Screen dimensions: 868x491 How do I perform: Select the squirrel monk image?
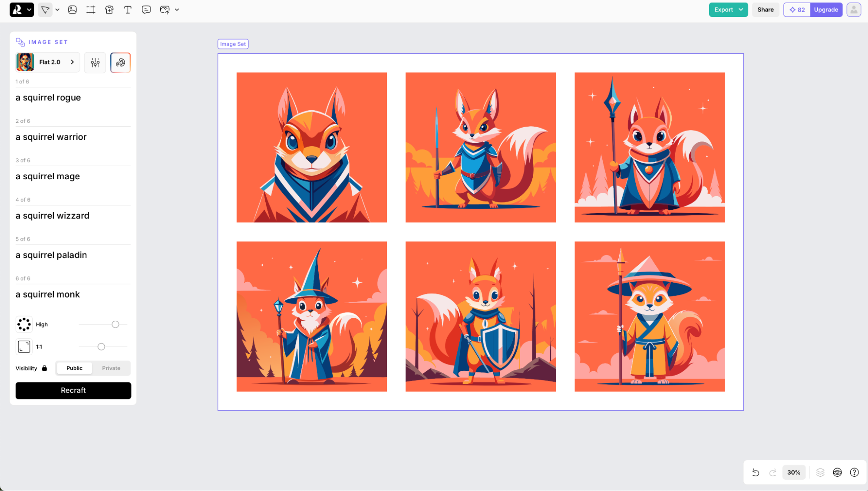pyautogui.click(x=649, y=316)
